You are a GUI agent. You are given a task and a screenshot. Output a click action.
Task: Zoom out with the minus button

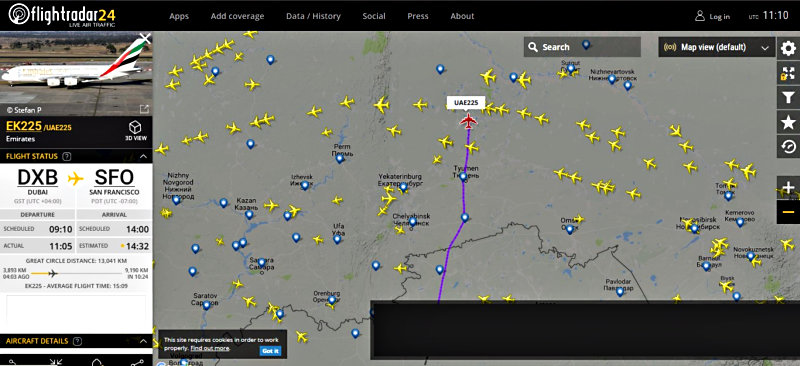click(x=788, y=212)
